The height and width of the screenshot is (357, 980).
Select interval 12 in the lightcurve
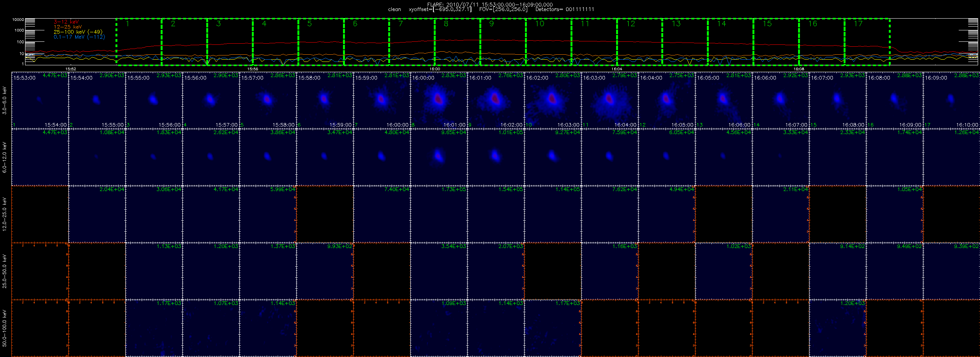click(640, 41)
